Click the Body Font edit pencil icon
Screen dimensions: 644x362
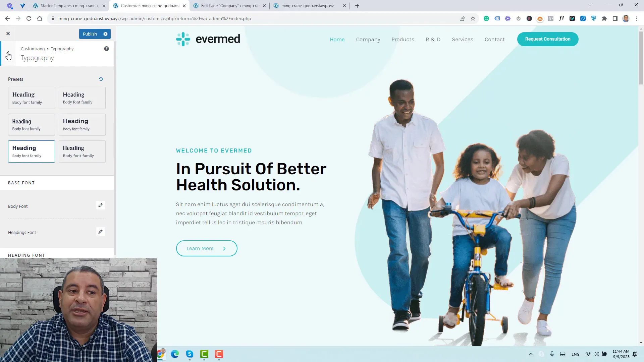pyautogui.click(x=100, y=205)
